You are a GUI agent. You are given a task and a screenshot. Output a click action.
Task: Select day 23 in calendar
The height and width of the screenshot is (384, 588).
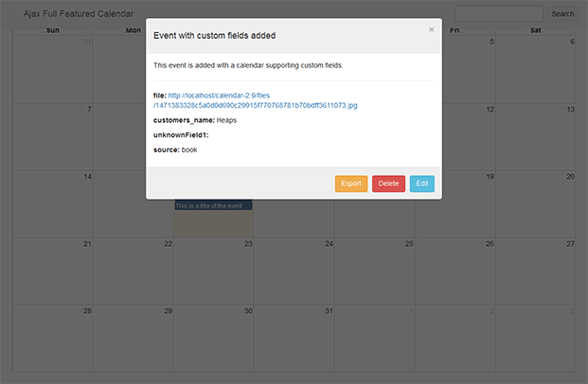213,271
